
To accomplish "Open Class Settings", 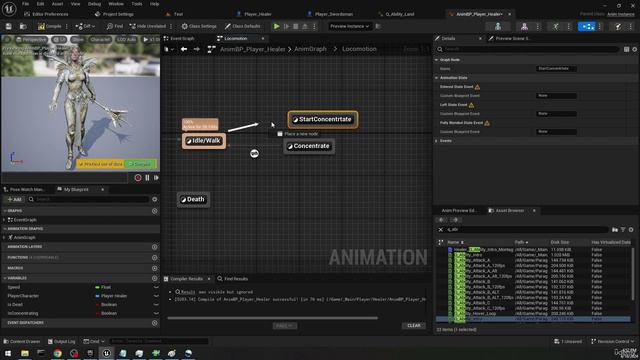I will pyautogui.click(x=199, y=26).
